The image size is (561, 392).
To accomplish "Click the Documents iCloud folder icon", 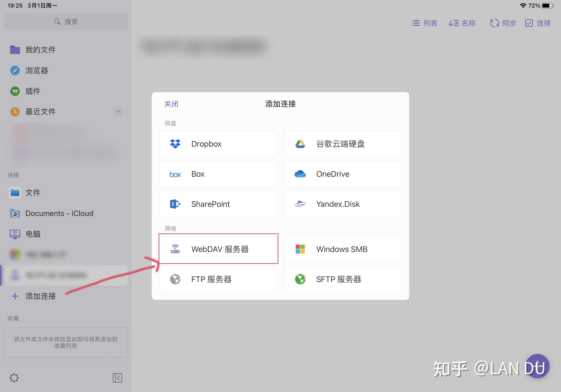I will pos(15,213).
